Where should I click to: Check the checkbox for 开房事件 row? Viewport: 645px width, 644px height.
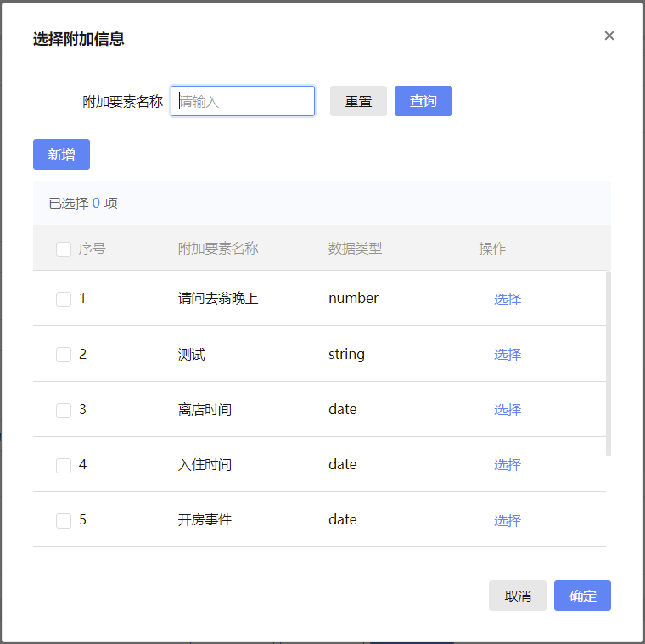click(64, 520)
